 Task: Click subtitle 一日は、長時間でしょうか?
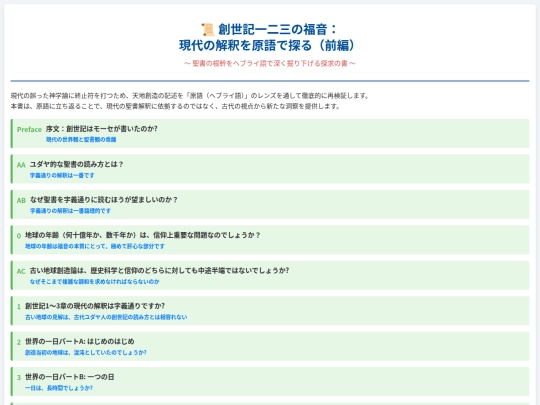coord(59,388)
